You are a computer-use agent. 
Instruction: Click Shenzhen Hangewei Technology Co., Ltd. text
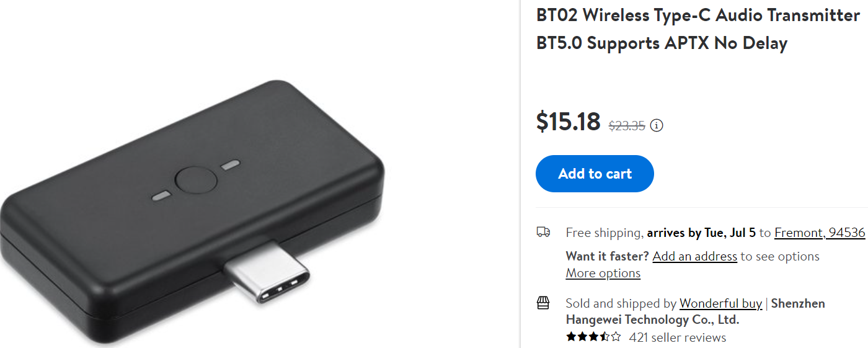[x=696, y=311]
